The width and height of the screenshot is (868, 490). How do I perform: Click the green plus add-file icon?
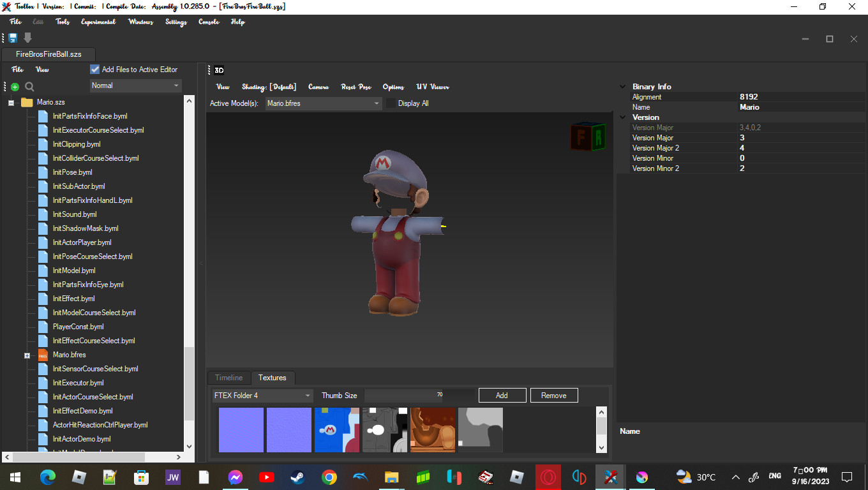(x=15, y=87)
